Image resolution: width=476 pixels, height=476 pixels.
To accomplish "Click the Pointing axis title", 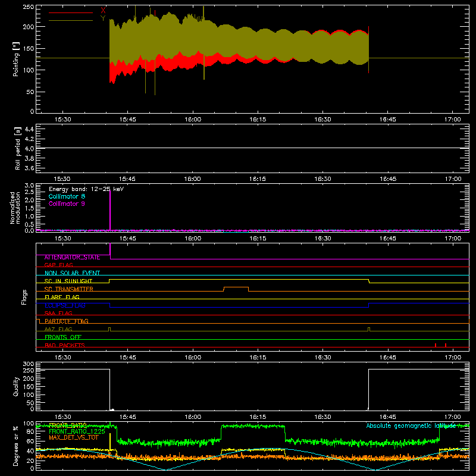I will click(16, 59).
